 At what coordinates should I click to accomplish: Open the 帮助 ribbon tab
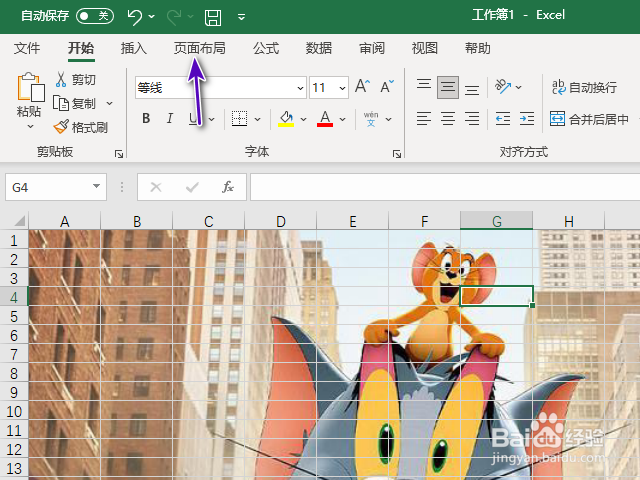pyautogui.click(x=478, y=48)
